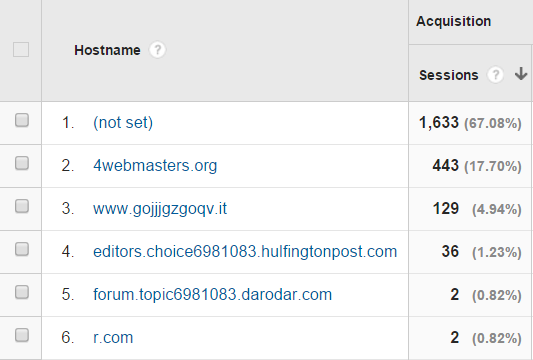Tick the select-all checkbox in header
Screen dimensions: 533x360
[21, 50]
